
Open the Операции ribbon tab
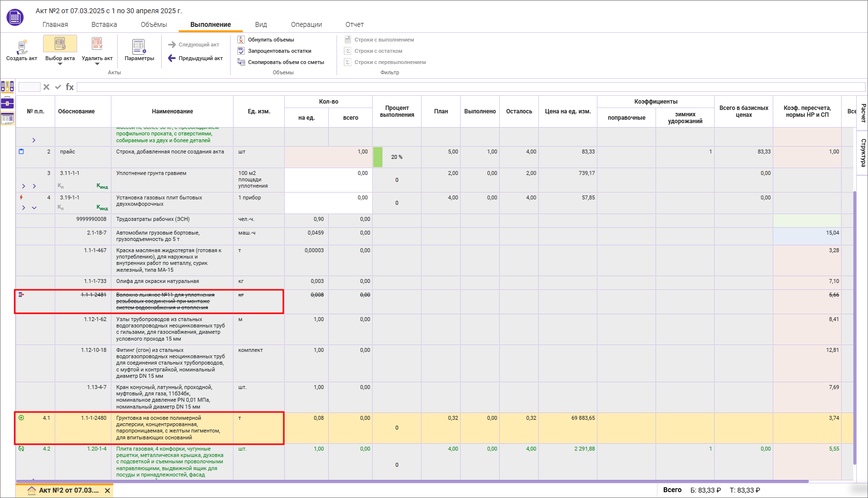coord(306,24)
